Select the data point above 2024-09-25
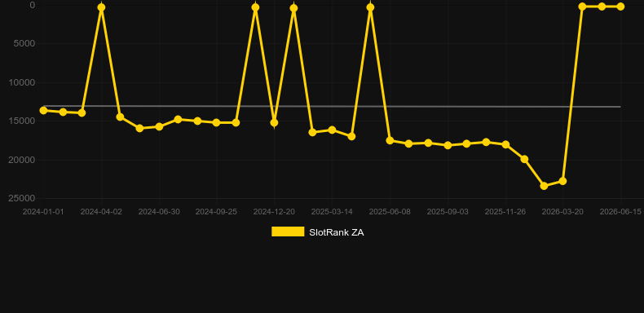Image resolution: width=644 pixels, height=313 pixels. [x=217, y=122]
